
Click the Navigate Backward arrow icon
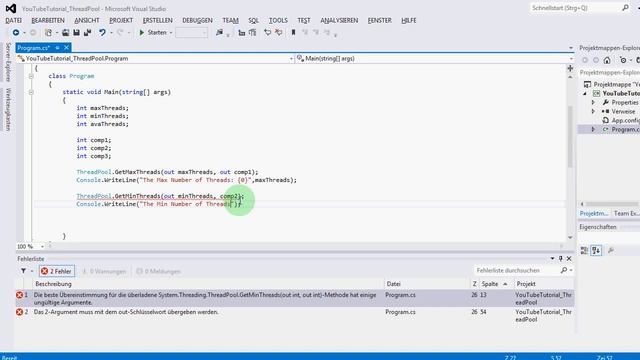(x=16, y=33)
